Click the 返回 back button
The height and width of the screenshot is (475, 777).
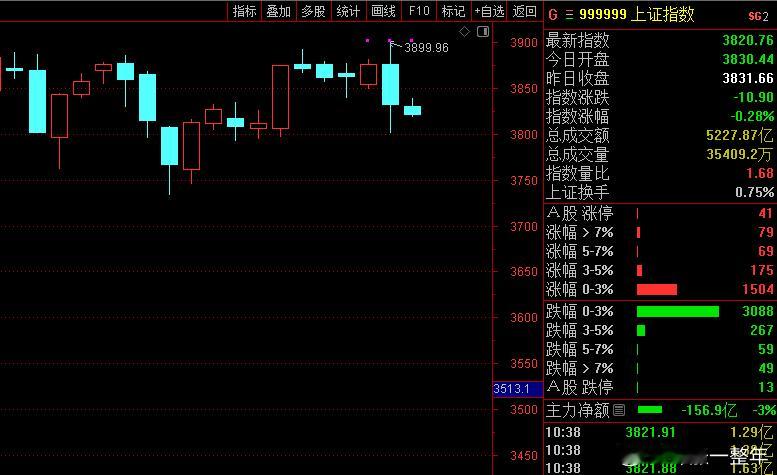click(524, 11)
